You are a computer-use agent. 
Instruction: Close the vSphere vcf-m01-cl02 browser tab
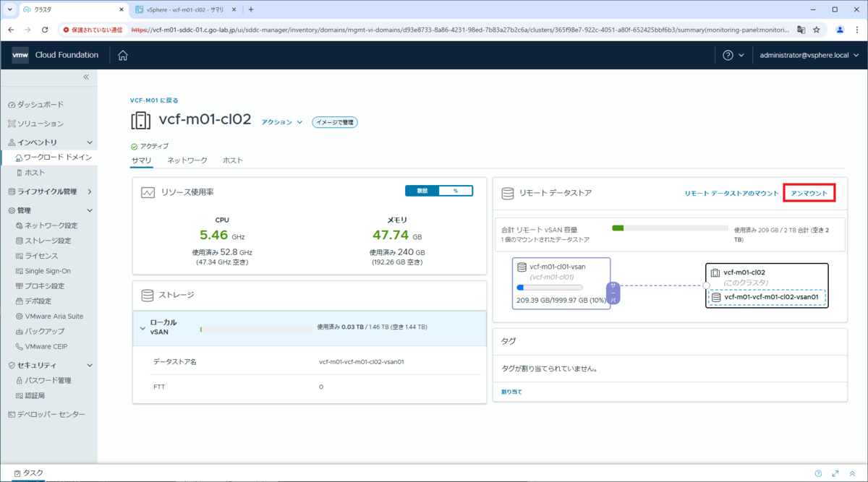[234, 9]
